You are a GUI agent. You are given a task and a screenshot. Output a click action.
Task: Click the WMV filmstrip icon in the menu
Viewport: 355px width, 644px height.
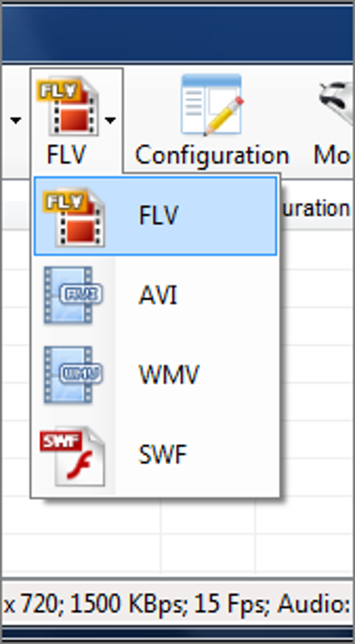click(73, 374)
